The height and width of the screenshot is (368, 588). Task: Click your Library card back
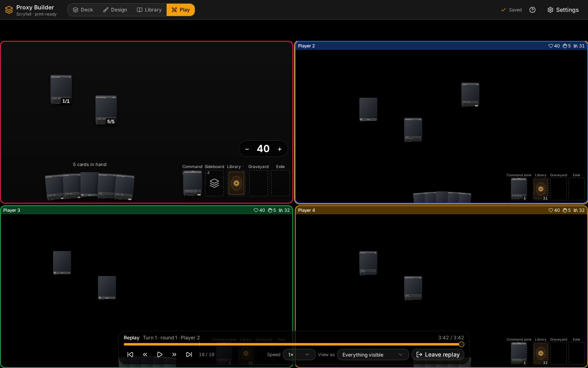coord(236,183)
